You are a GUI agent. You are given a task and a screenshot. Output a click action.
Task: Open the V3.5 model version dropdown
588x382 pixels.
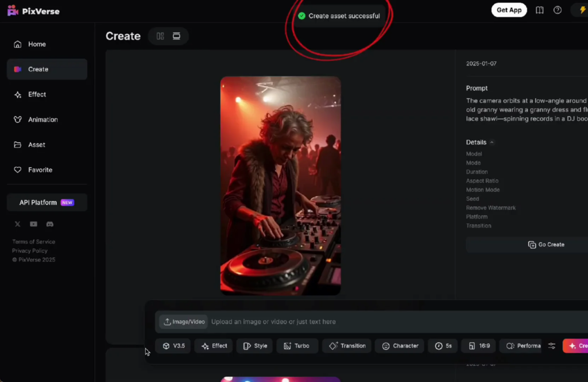(173, 346)
